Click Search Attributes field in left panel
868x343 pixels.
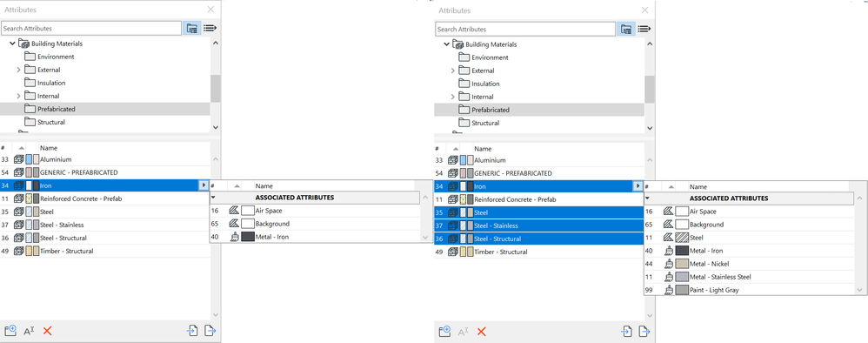pos(91,28)
